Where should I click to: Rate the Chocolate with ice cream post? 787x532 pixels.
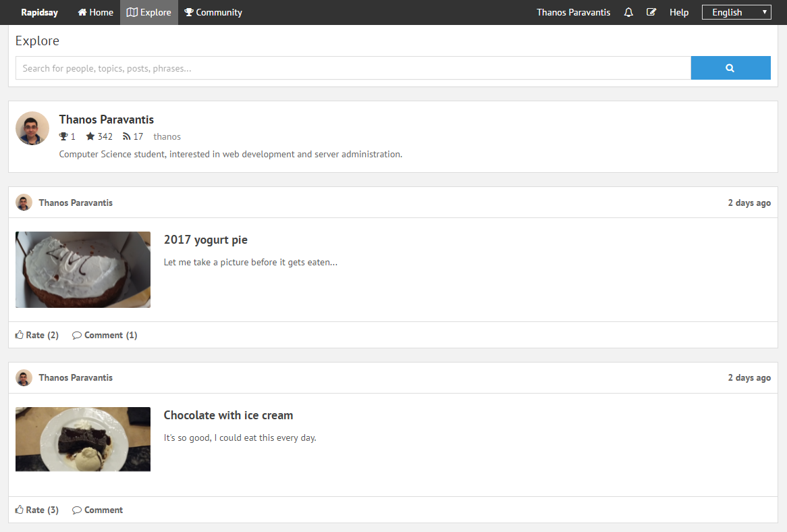pyautogui.click(x=36, y=510)
